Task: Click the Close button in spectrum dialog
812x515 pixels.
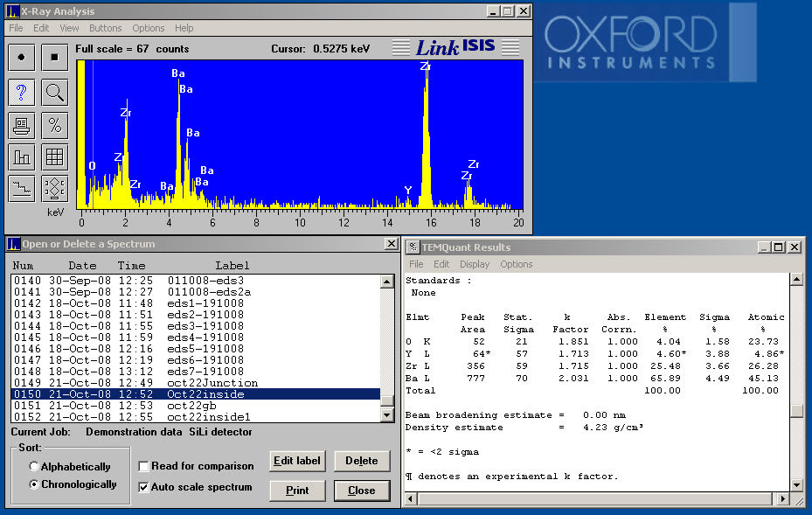Action: (362, 491)
